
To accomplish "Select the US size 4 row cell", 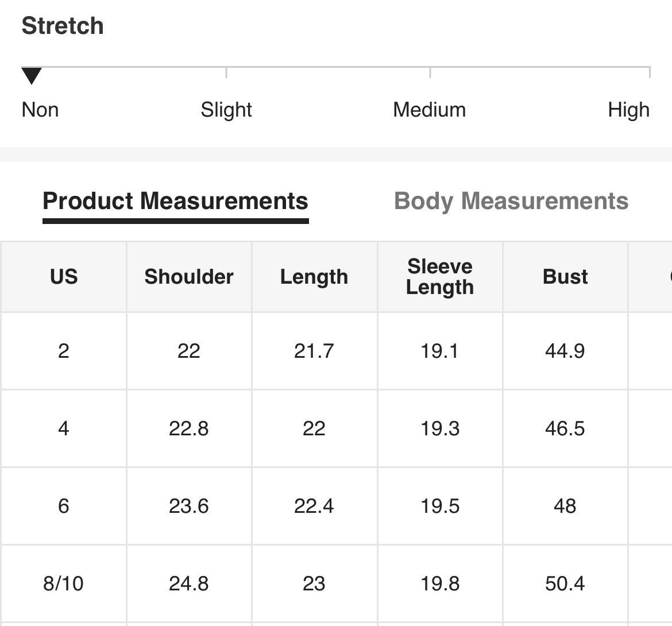I will click(64, 428).
